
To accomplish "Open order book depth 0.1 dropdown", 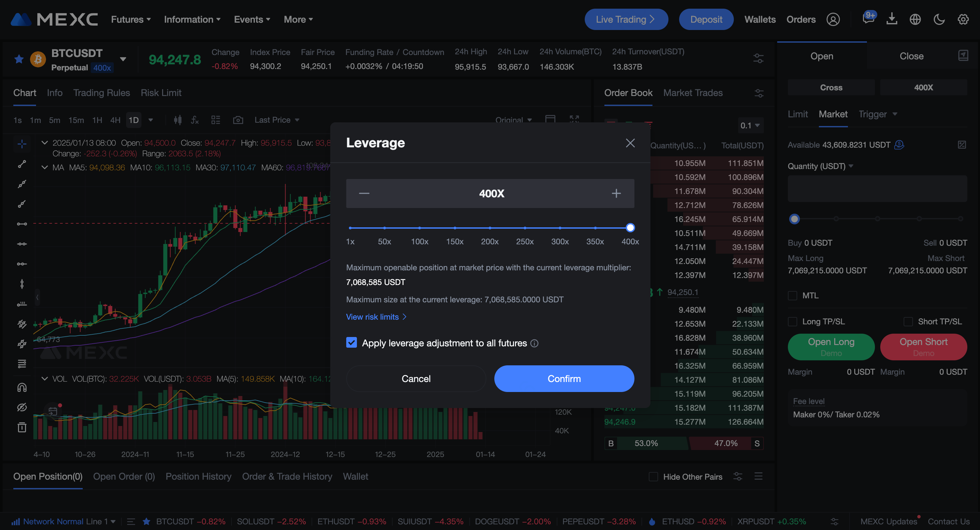I will (750, 125).
